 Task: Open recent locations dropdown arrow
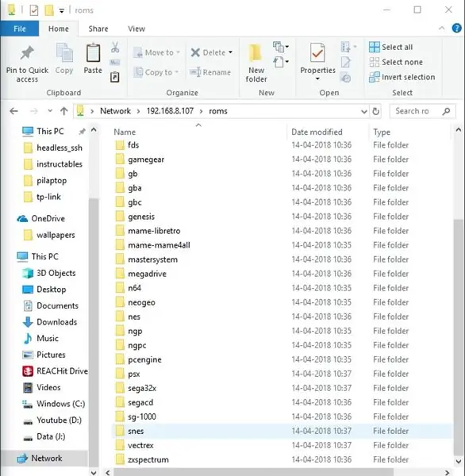pyautogui.click(x=50, y=111)
